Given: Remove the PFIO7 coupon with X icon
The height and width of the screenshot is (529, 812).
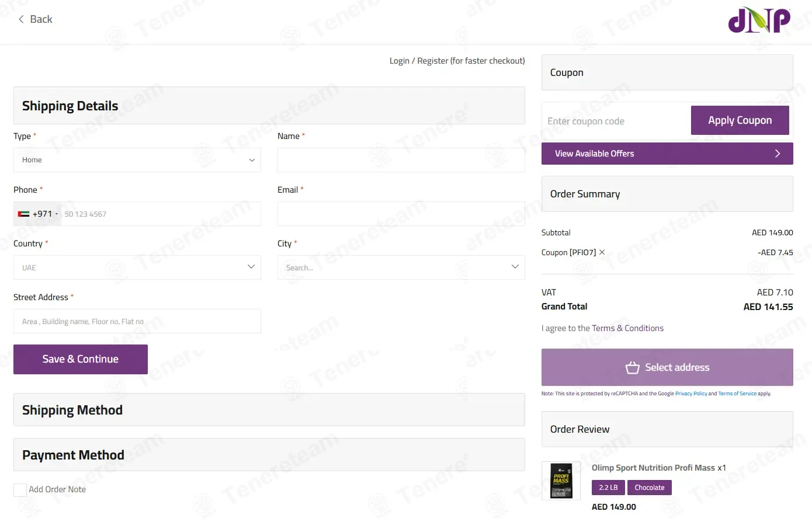Looking at the screenshot, I should [602, 252].
